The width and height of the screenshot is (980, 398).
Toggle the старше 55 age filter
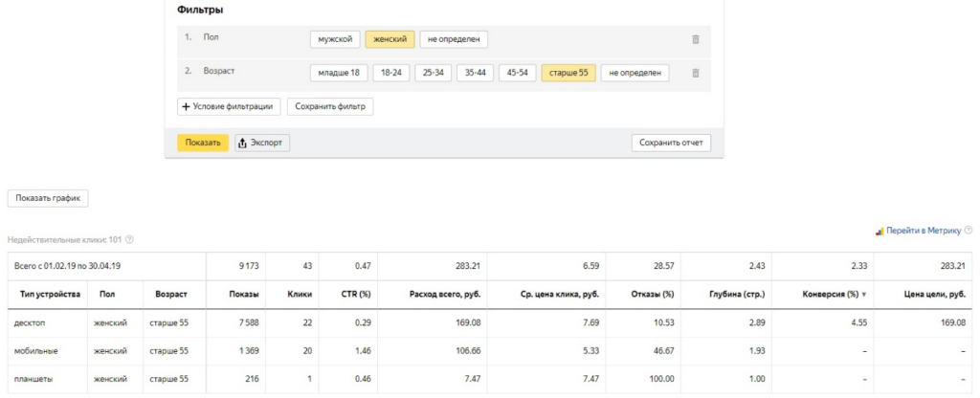pyautogui.click(x=568, y=74)
